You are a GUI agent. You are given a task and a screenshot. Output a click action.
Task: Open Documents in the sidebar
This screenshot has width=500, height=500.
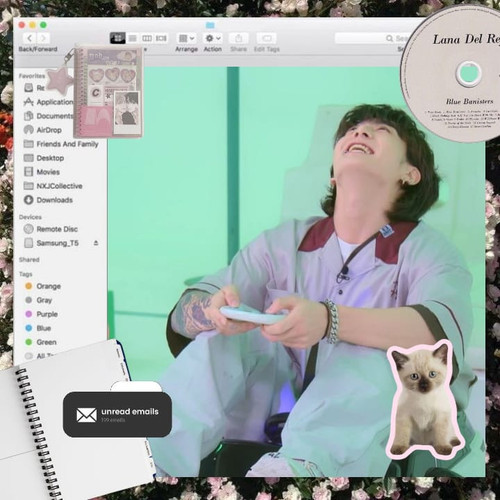click(48, 116)
